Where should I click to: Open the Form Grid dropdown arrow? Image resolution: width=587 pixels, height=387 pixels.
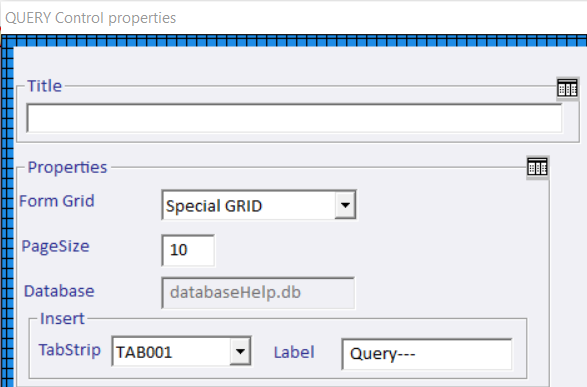[345, 205]
